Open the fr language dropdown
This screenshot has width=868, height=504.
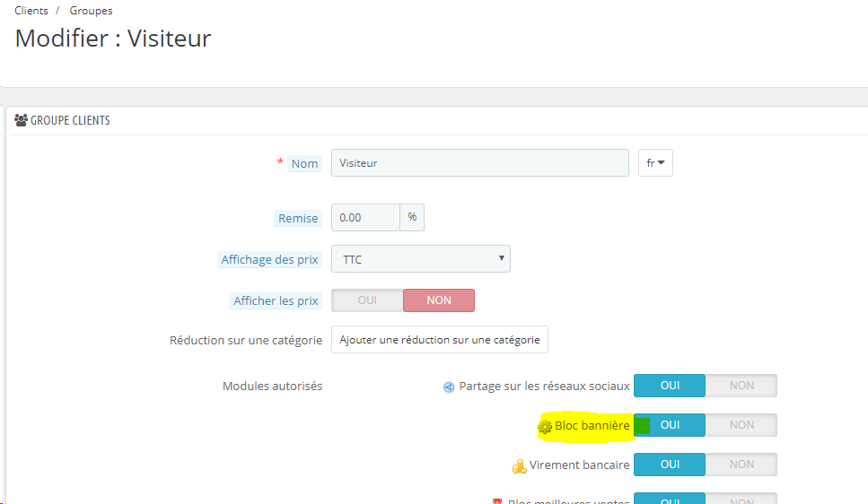click(x=655, y=162)
